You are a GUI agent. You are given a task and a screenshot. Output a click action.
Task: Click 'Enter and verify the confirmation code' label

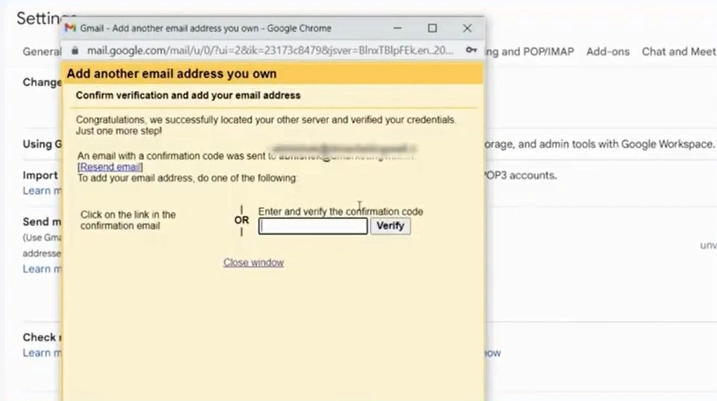pos(341,212)
